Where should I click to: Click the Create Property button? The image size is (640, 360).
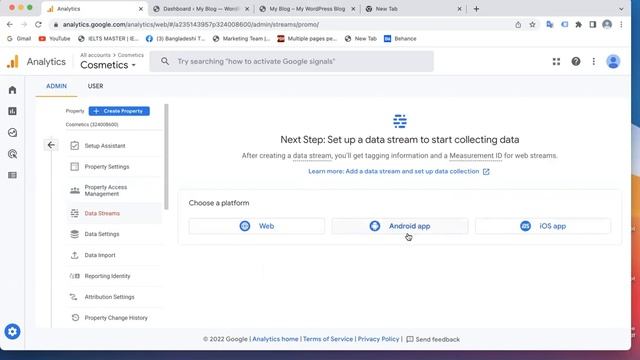119,111
